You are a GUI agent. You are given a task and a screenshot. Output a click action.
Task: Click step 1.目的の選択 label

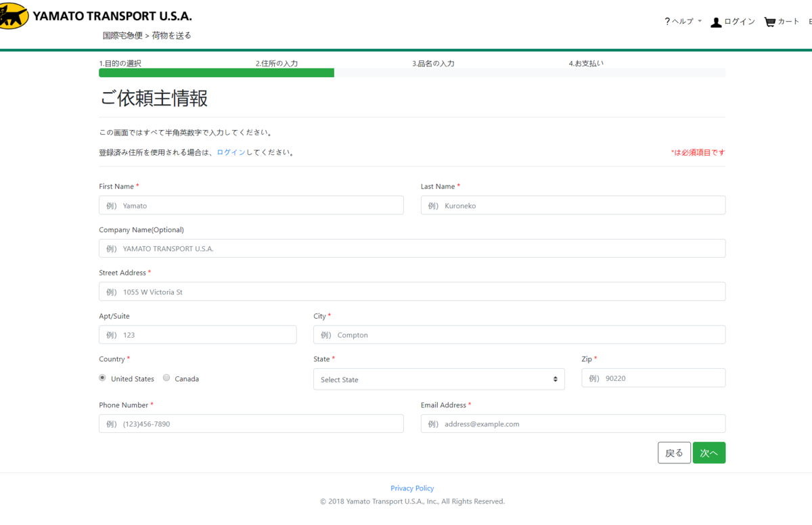point(120,63)
